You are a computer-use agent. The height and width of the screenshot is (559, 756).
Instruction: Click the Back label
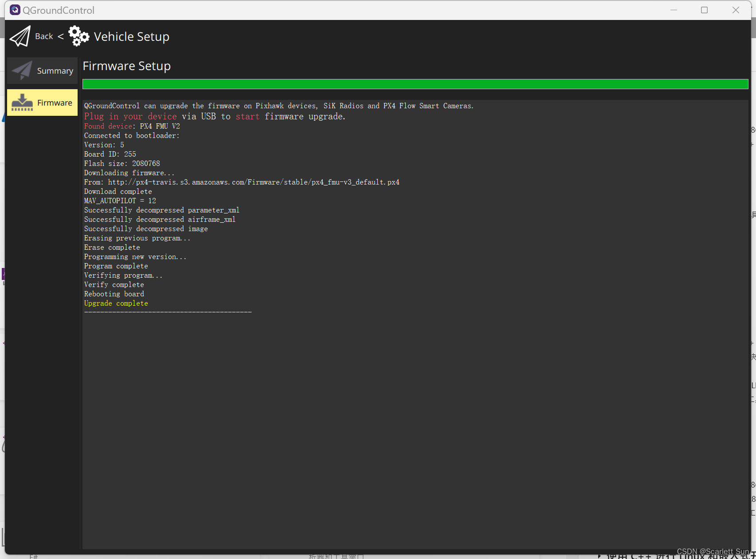pyautogui.click(x=44, y=36)
